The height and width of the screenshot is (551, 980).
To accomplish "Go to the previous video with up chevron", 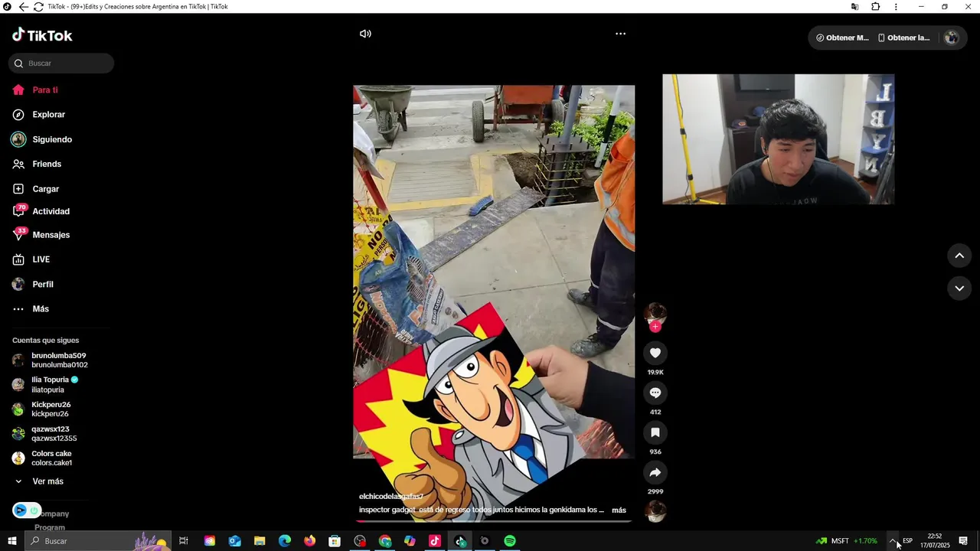I will [959, 256].
